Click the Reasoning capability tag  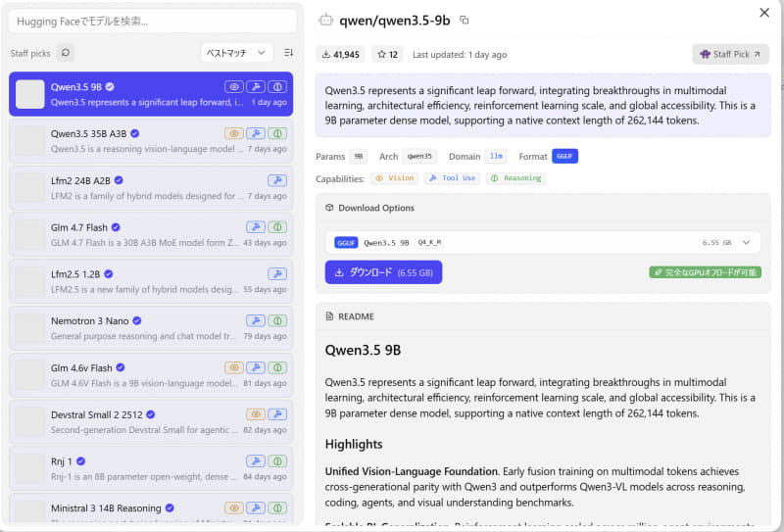516,178
